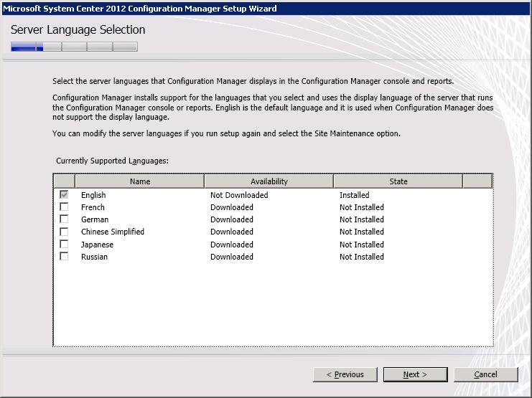Screen dimensions: 532x398
Task: Click the grayed English checkbox
Action: (64, 195)
